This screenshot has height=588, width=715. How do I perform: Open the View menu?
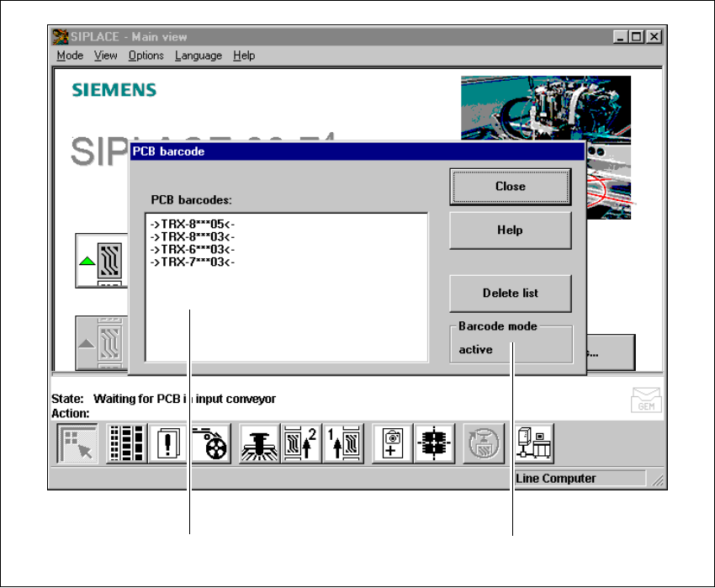(x=105, y=56)
